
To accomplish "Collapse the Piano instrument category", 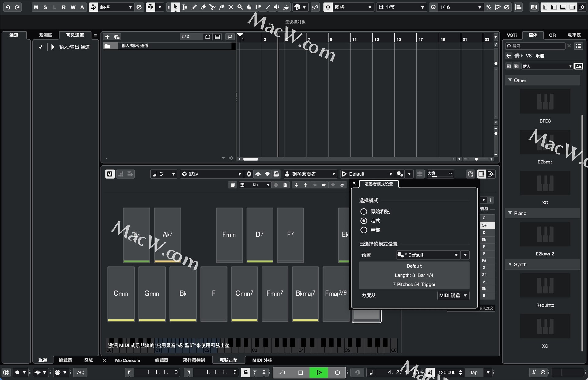I will 510,213.
